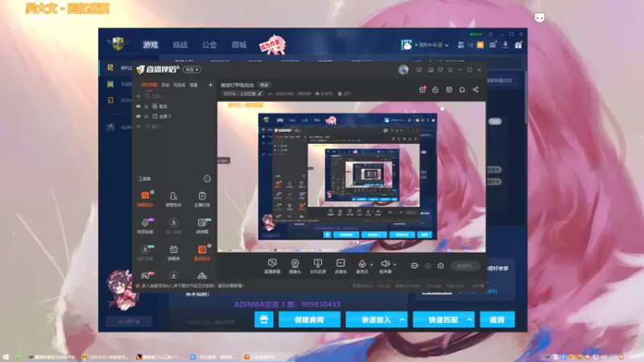The image size is (644, 362).
Task: Switch to 游戏 tab in game platform
Action: [x=151, y=45]
